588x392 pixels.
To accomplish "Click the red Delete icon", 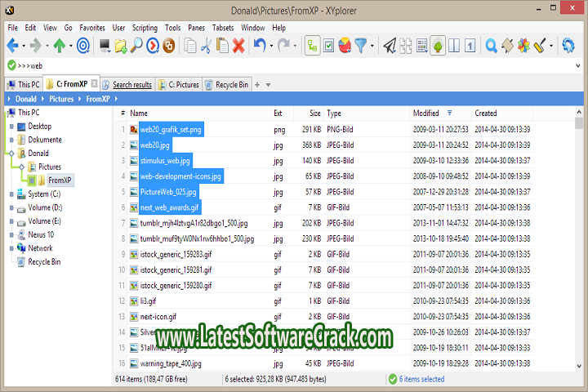I will [238, 46].
